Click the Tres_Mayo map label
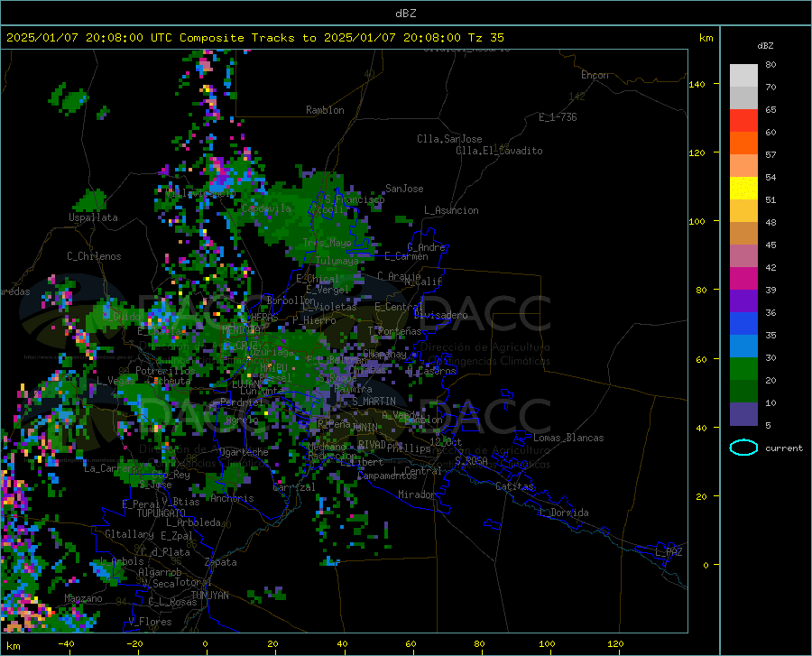Viewport: 812px width, 656px height. pos(327,243)
